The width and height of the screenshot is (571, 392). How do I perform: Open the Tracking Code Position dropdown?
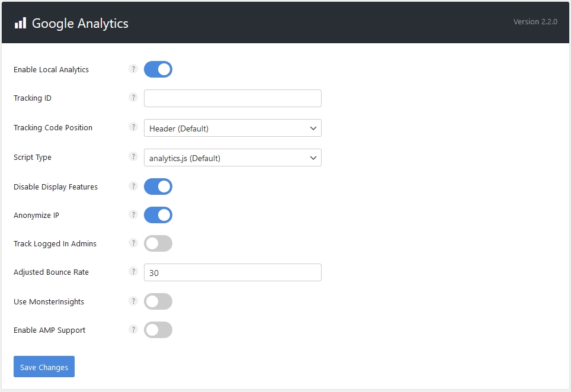(x=232, y=128)
